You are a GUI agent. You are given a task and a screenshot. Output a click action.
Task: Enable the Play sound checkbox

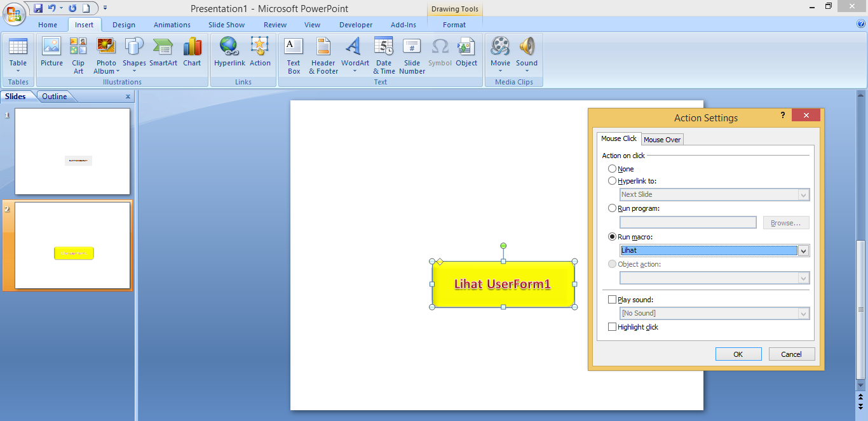point(612,299)
